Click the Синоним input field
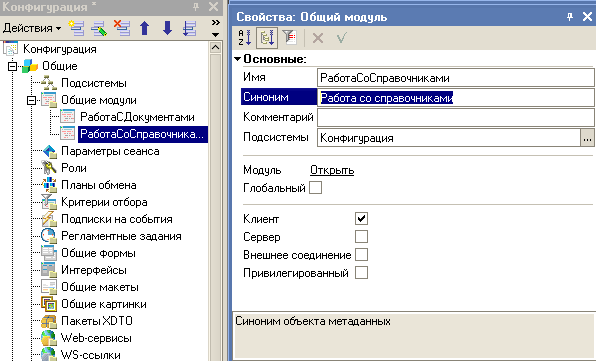 tap(455, 98)
